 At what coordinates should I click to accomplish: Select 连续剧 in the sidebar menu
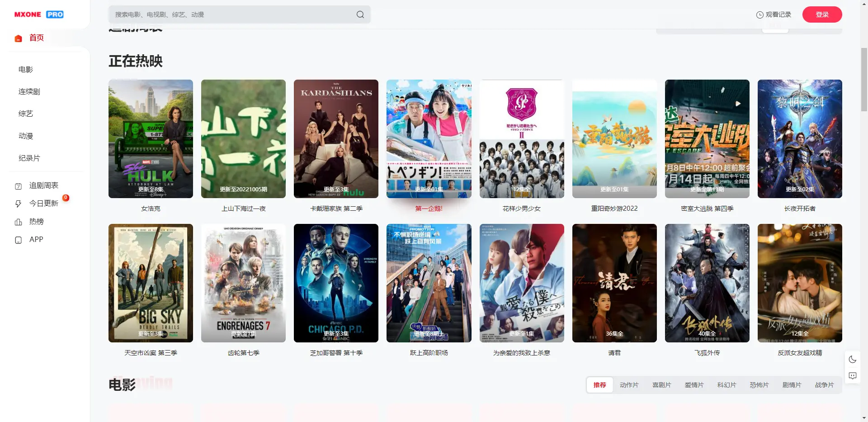pos(29,92)
